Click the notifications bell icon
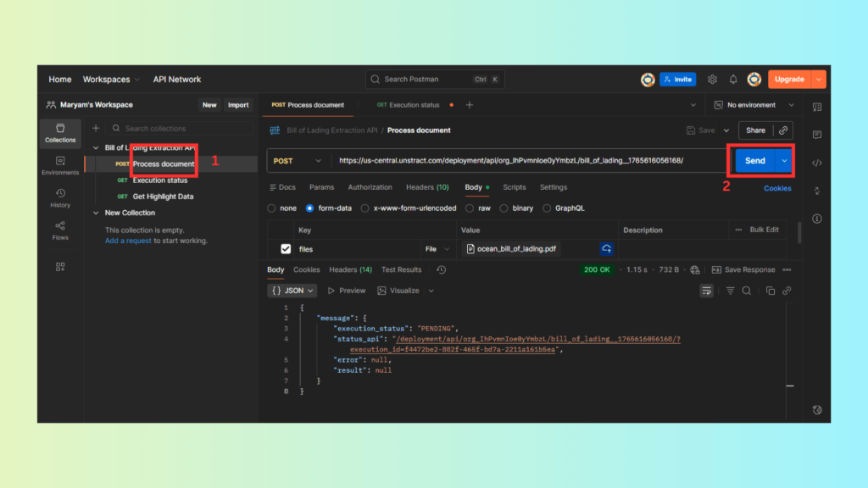The image size is (868, 488). point(733,80)
